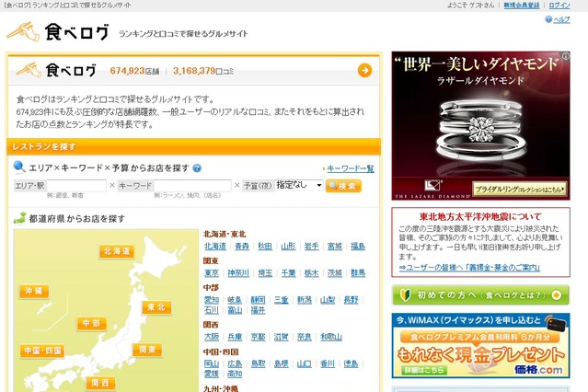Viewport: 588px width, 392px height.
Task: Click the エリア・駅 input field
Action: [x=76, y=185]
